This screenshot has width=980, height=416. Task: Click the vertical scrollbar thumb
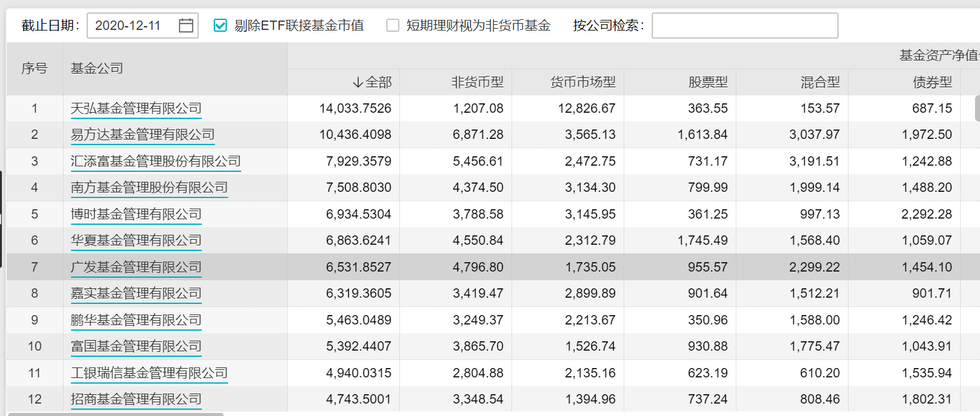pos(977,108)
